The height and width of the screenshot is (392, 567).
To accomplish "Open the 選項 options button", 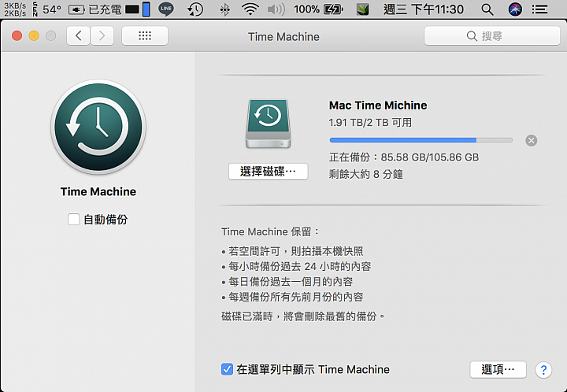I will click(498, 369).
